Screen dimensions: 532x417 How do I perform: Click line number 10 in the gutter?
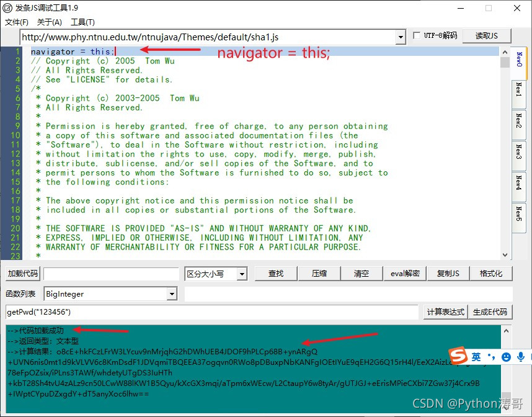click(16, 135)
